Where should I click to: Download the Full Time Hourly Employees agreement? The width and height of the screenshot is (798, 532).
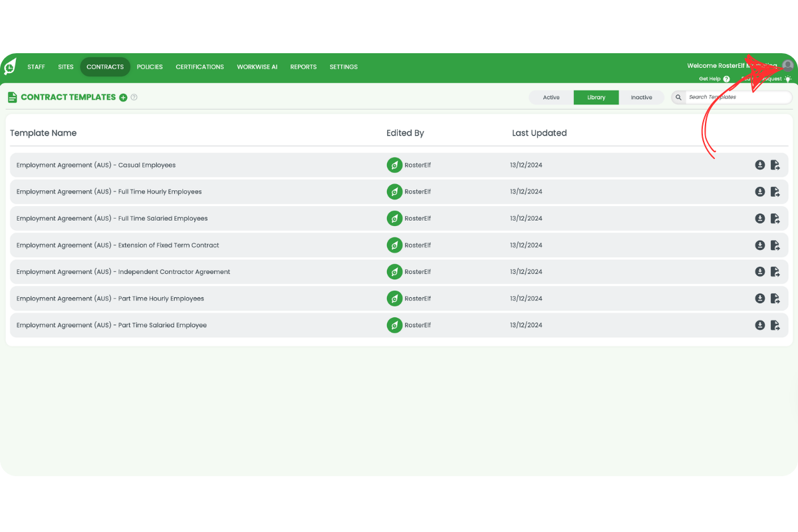pos(760,192)
